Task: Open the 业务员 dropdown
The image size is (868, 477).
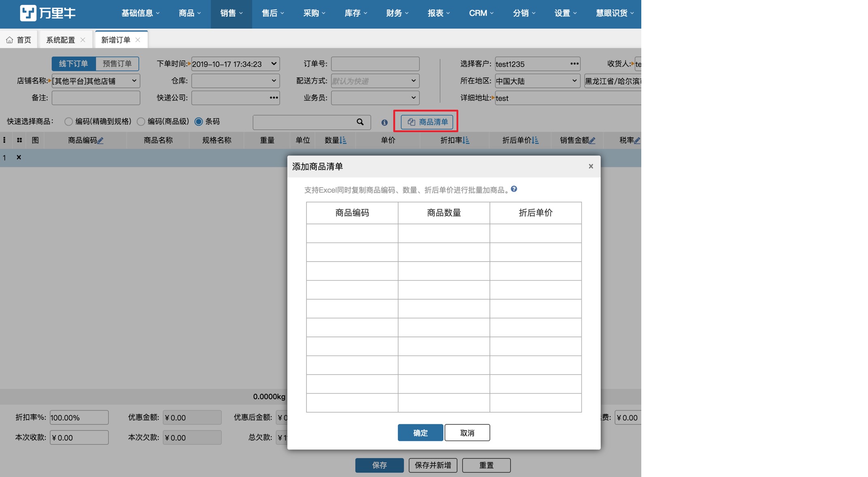Action: 375,98
